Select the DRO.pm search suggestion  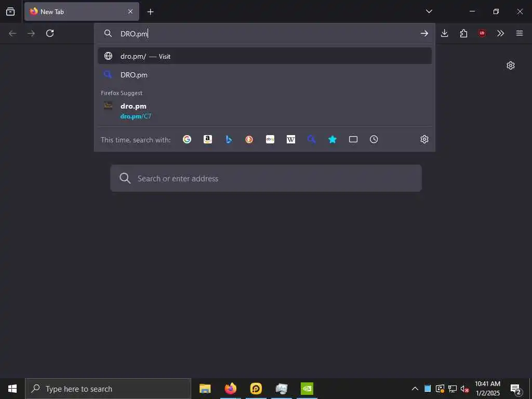pos(264,75)
